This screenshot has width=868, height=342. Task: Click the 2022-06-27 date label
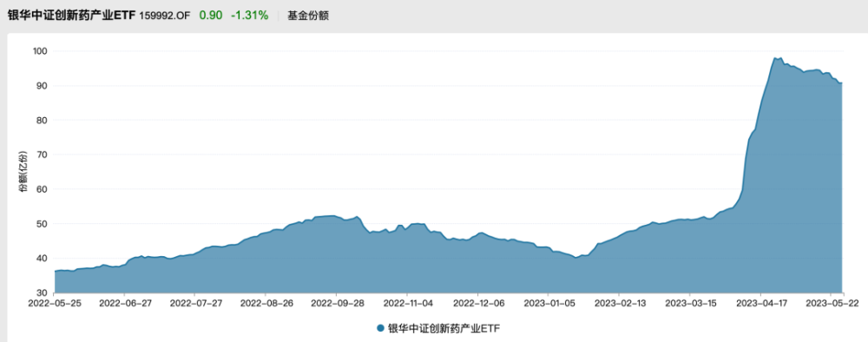[x=124, y=303]
